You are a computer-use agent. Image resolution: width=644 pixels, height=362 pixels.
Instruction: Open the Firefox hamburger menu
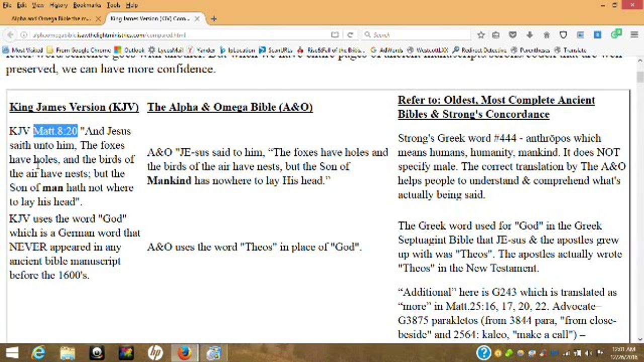635,35
